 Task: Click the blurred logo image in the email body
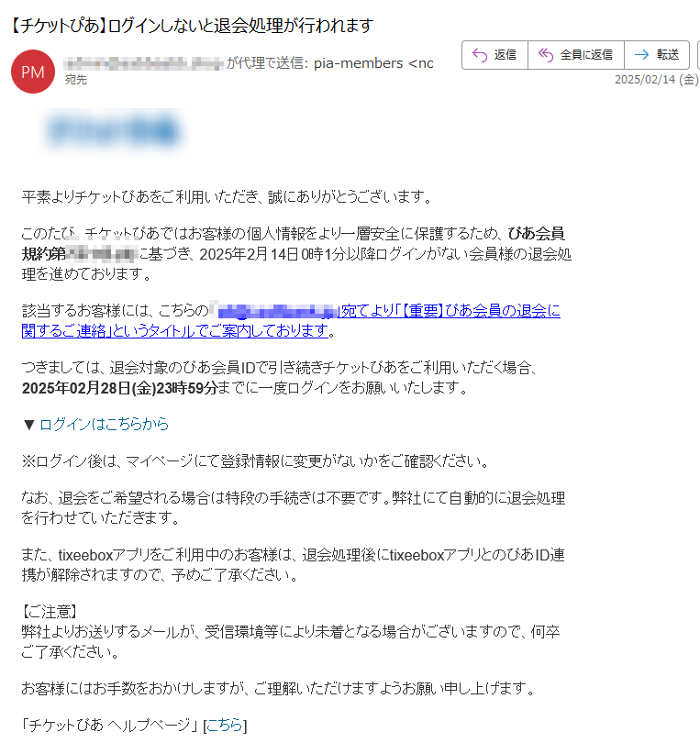[113, 130]
